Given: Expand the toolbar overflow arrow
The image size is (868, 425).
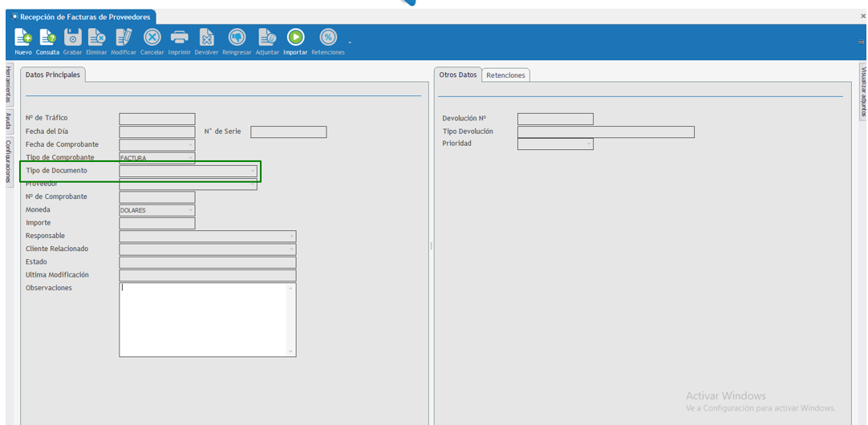Looking at the screenshot, I should pos(350,42).
